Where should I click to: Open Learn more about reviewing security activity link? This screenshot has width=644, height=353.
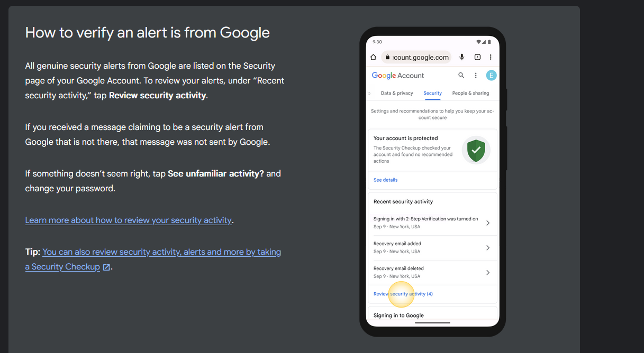pos(129,220)
